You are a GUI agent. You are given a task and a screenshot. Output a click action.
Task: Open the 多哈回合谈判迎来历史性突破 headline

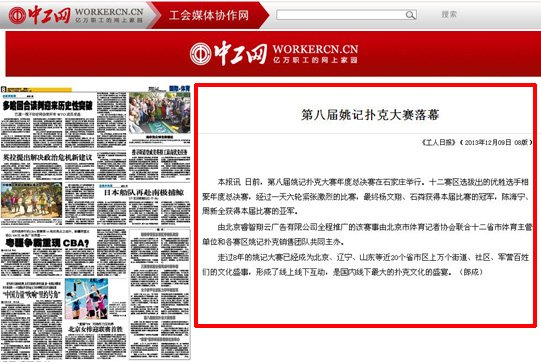click(48, 106)
